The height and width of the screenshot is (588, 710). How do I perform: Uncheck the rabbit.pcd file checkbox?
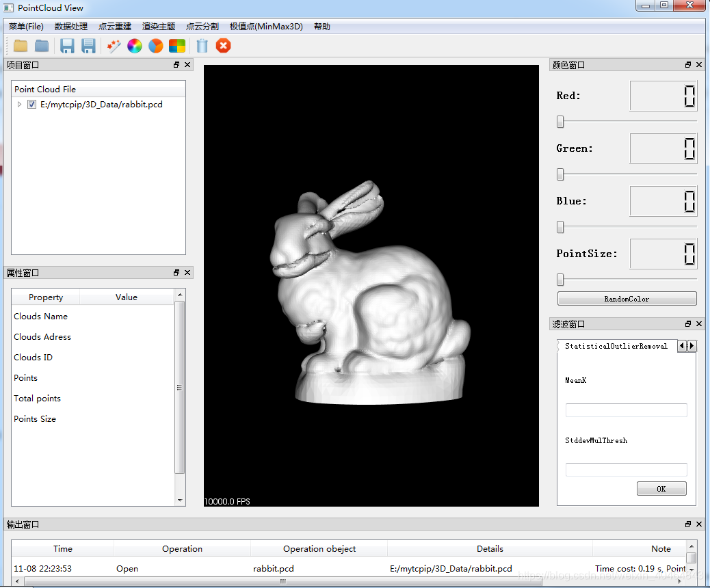[x=31, y=105]
